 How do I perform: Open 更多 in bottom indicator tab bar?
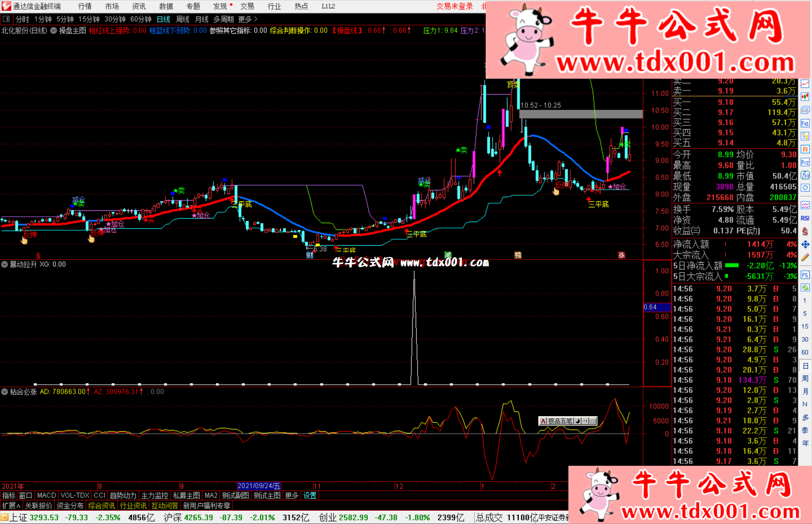[x=291, y=496]
